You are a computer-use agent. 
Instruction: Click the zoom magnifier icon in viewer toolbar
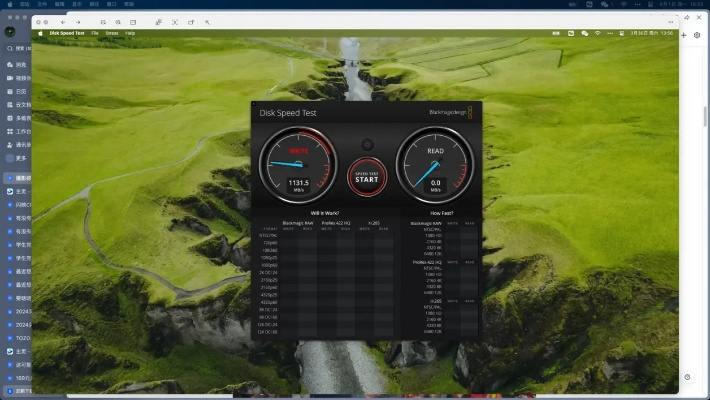tap(118, 21)
